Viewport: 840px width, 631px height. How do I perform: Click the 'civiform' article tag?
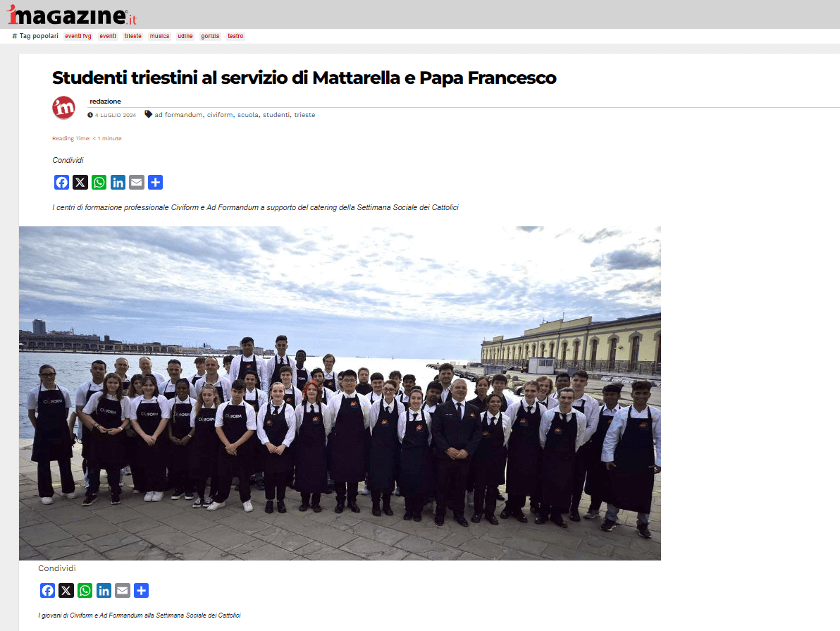coord(220,115)
